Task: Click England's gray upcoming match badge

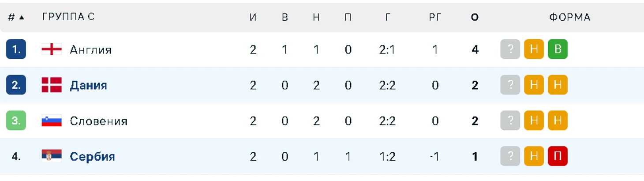Action: (x=510, y=49)
